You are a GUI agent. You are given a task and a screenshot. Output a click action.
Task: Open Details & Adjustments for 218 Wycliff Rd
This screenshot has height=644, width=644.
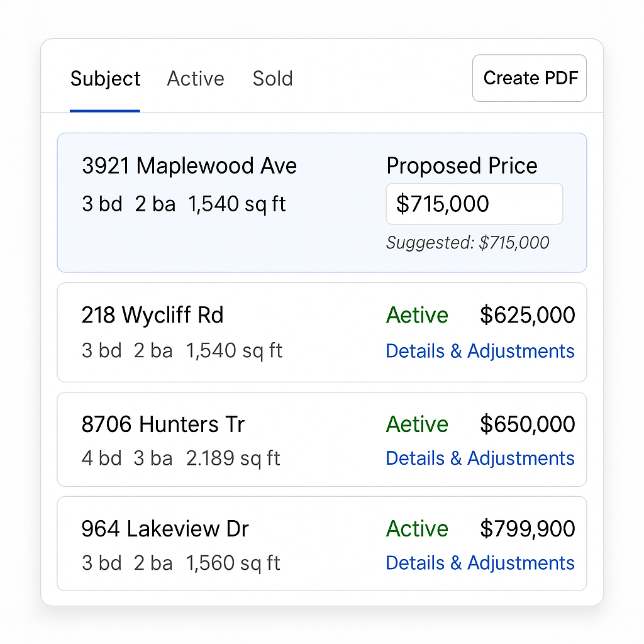pos(480,351)
